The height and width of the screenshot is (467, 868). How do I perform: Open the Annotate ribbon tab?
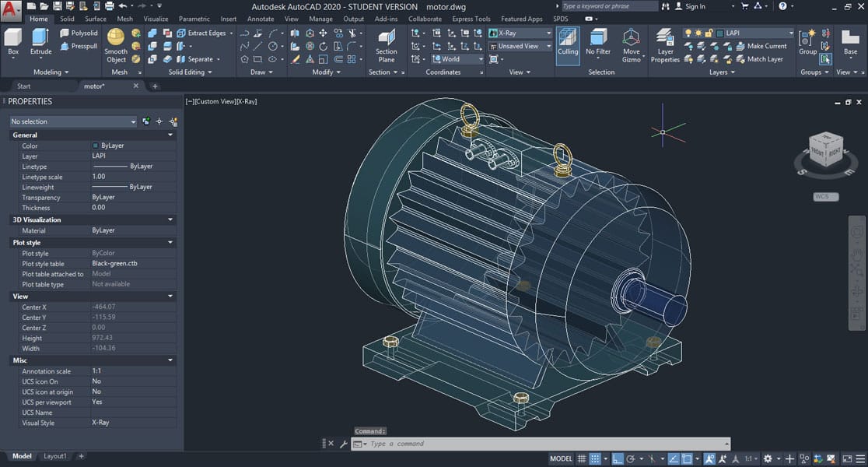261,19
